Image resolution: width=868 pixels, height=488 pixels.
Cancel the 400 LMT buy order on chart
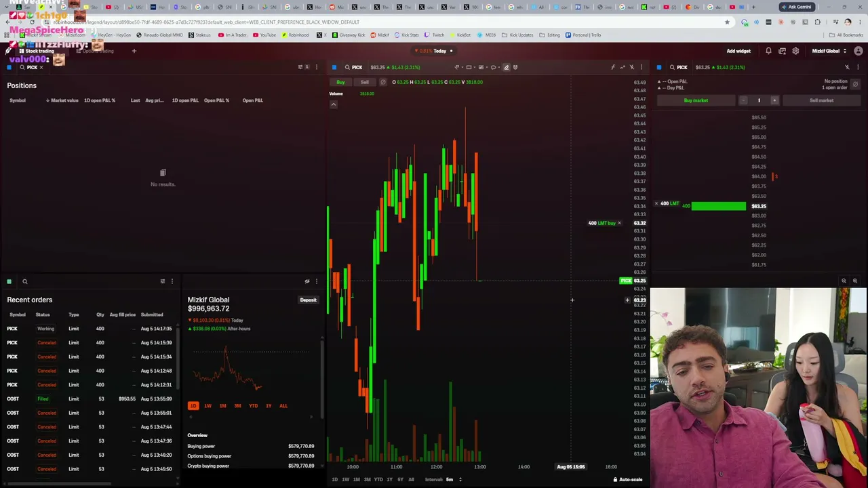coord(619,223)
